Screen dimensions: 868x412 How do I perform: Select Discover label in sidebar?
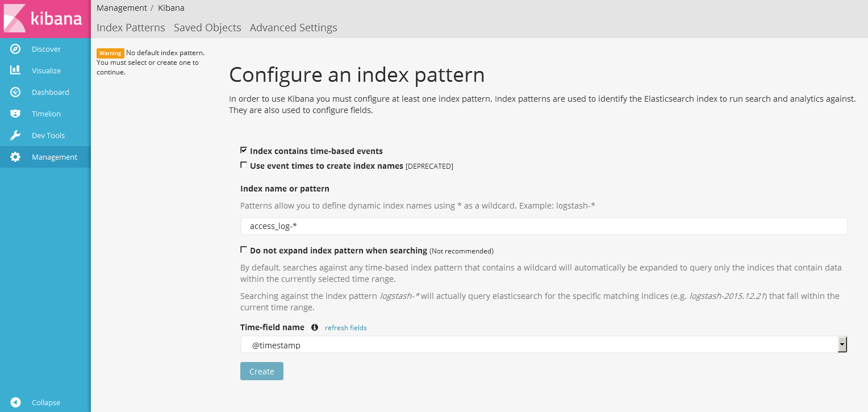46,49
